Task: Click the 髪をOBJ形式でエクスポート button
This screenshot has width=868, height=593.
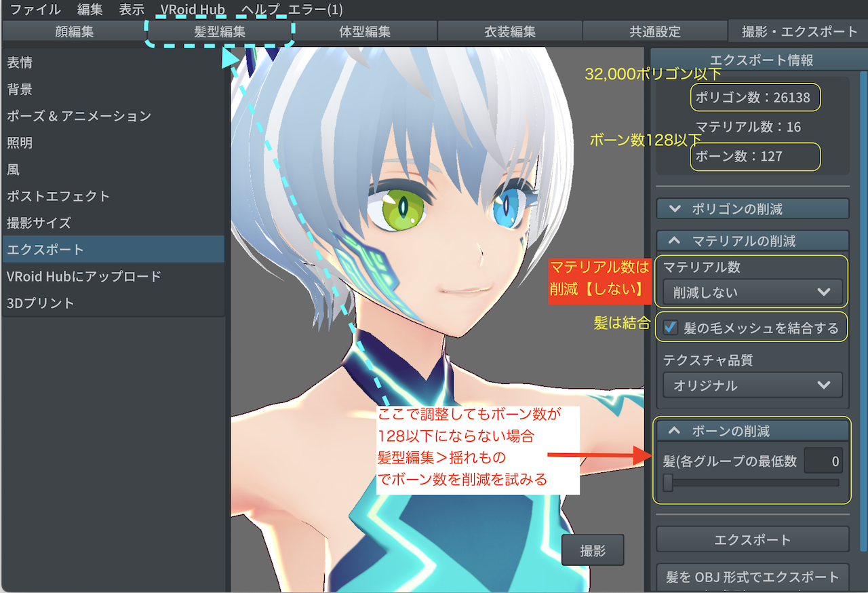Action: 752,577
